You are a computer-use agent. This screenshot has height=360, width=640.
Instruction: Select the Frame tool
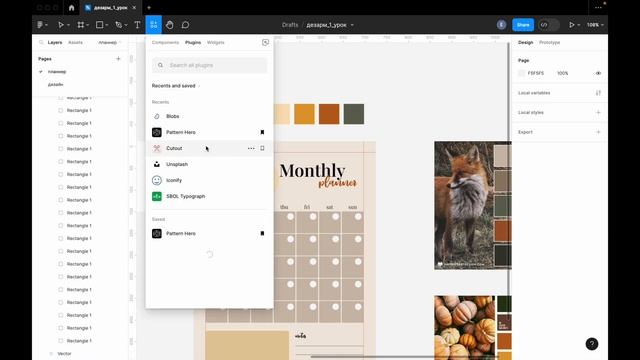tap(81, 25)
